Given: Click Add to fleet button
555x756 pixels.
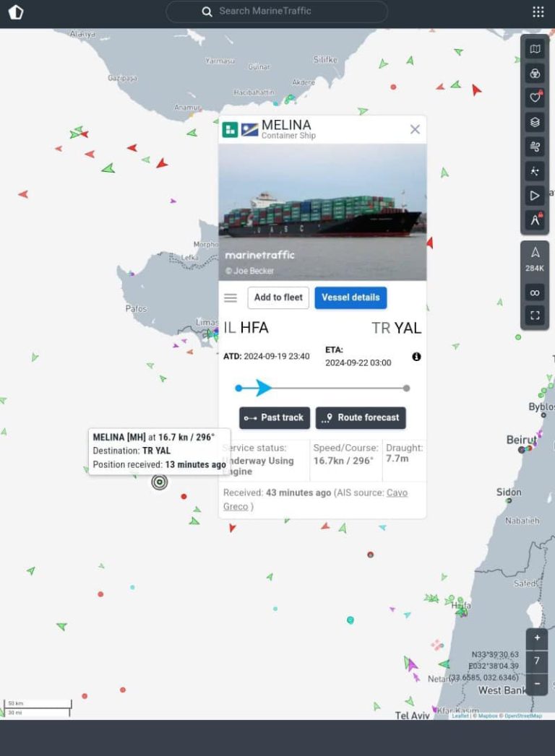Looking at the screenshot, I should [x=278, y=297].
